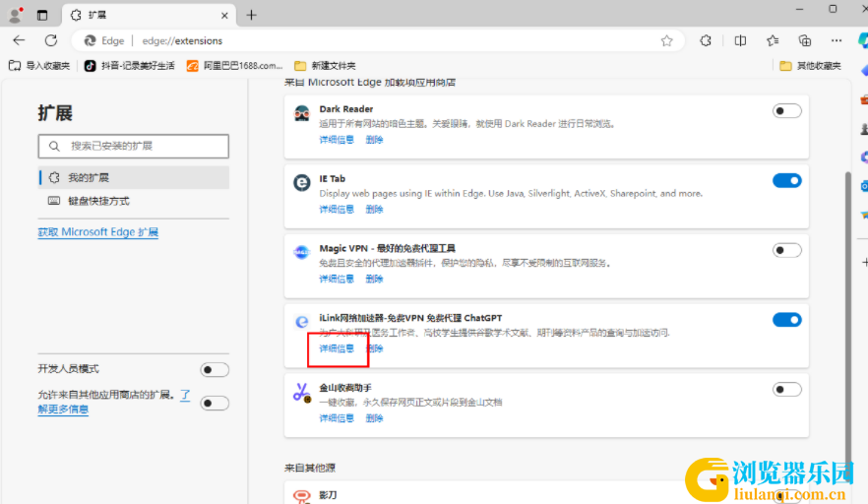The height and width of the screenshot is (504, 868).
Task: Select 我的扩展 in sidebar
Action: pos(134,178)
